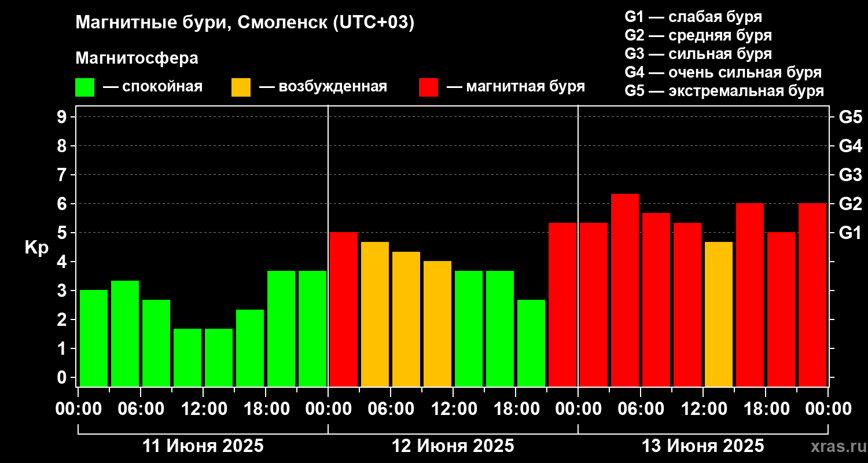Screen dimensions: 868x463
Task: Click the 11 June bar starting at 06:00
Action: click(x=156, y=343)
